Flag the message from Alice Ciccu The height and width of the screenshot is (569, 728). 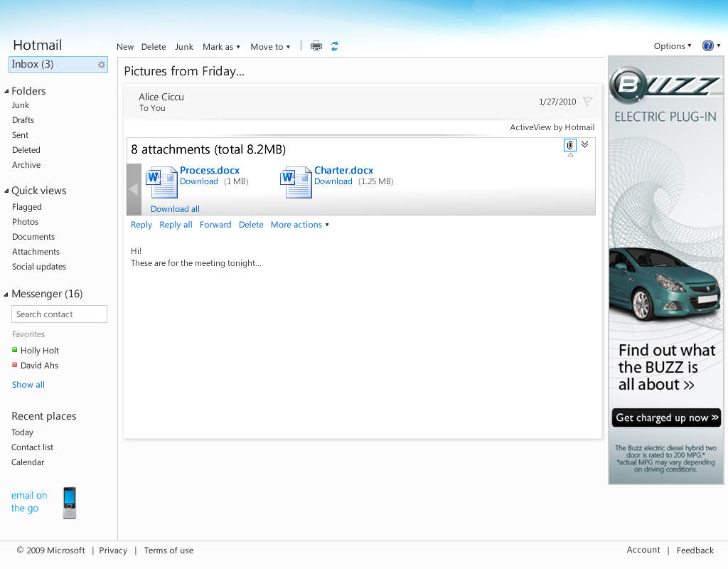pos(587,101)
